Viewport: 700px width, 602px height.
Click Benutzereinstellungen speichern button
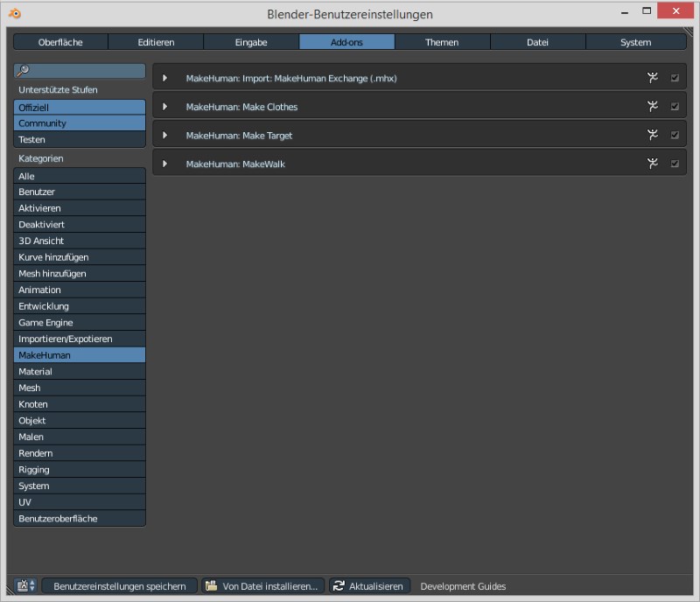tap(119, 586)
